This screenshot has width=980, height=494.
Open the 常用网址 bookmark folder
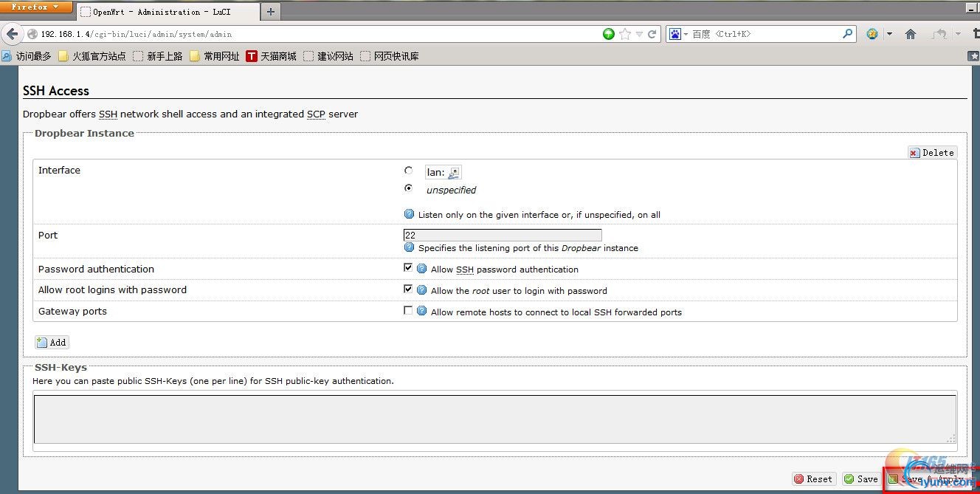tap(215, 56)
